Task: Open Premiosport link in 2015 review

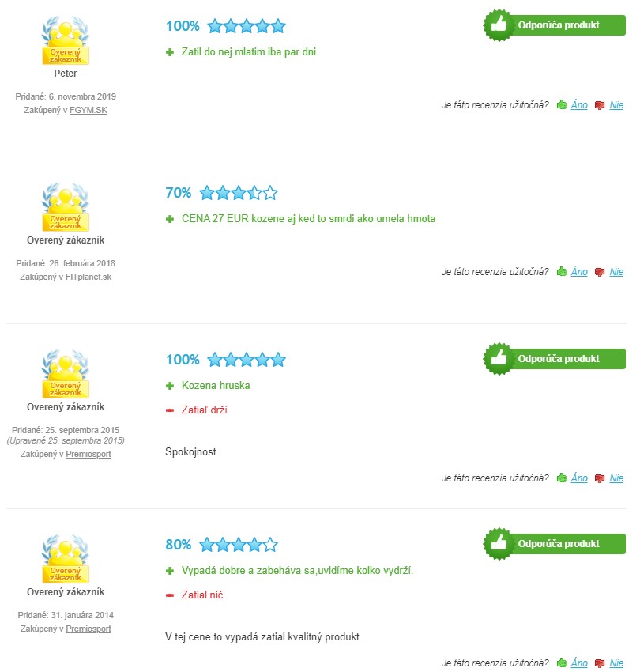Action: pyautogui.click(x=88, y=454)
